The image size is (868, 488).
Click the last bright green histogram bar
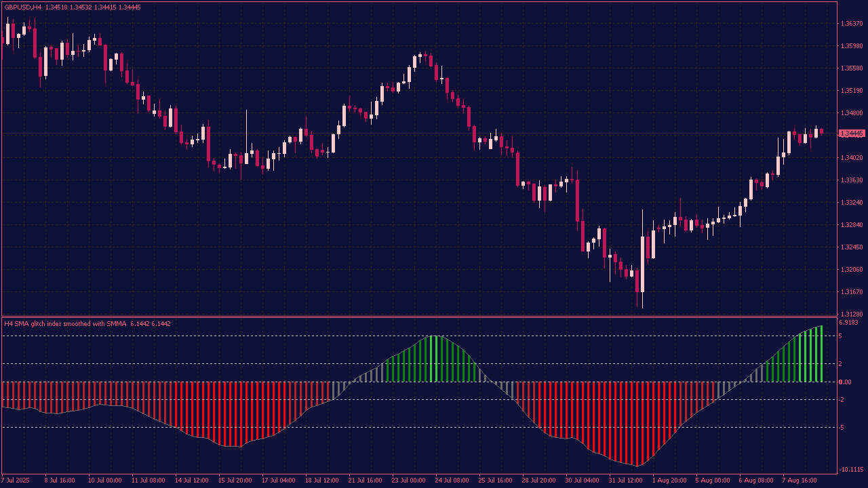(x=821, y=354)
